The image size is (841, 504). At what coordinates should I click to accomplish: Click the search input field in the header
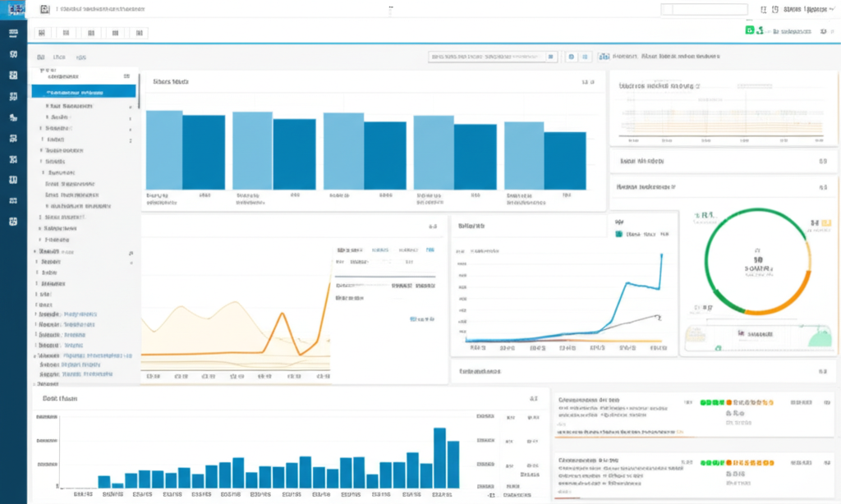(704, 10)
